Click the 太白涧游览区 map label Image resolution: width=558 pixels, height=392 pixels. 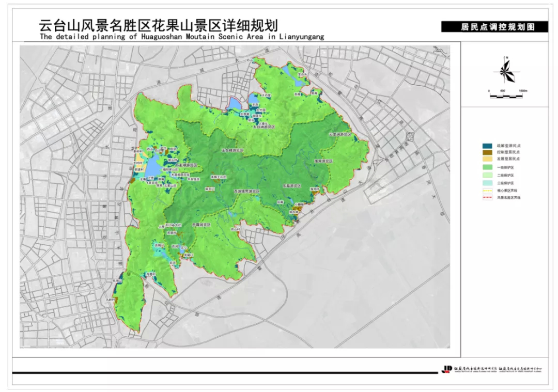pos(263,127)
